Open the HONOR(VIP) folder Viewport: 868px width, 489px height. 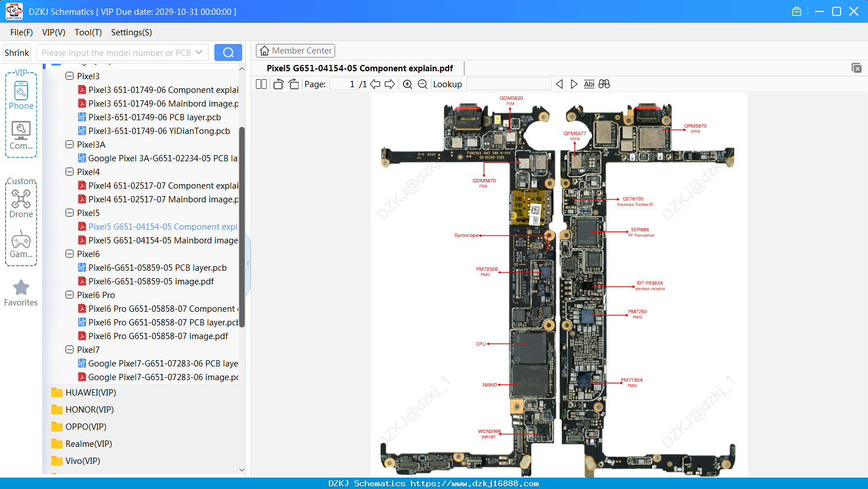pyautogui.click(x=83, y=410)
